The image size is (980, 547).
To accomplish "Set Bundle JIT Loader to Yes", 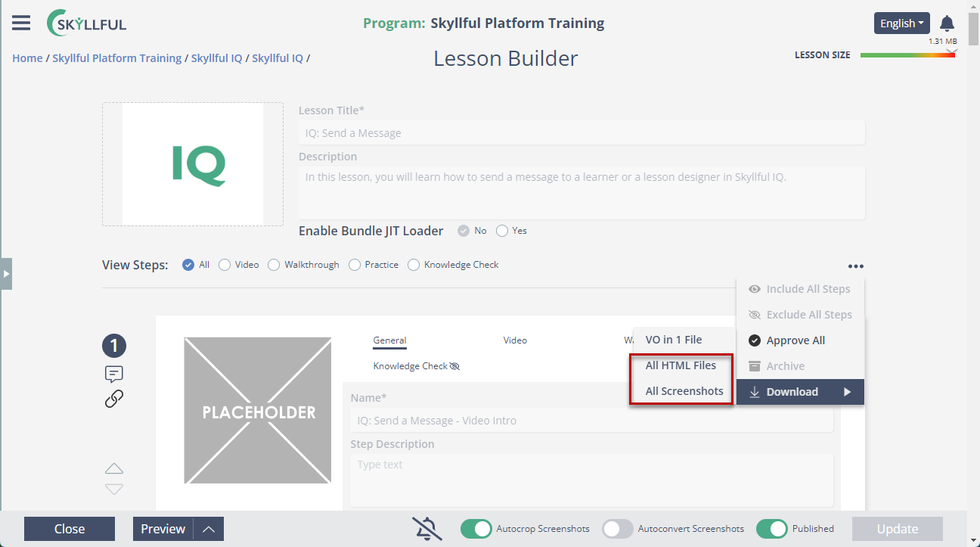I will click(x=502, y=231).
